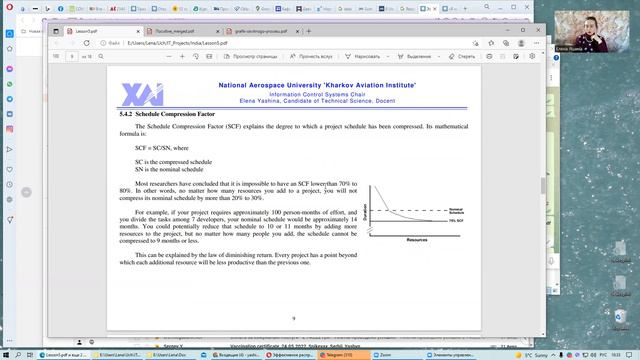
Task: Print the PDF document
Action: [489, 56]
